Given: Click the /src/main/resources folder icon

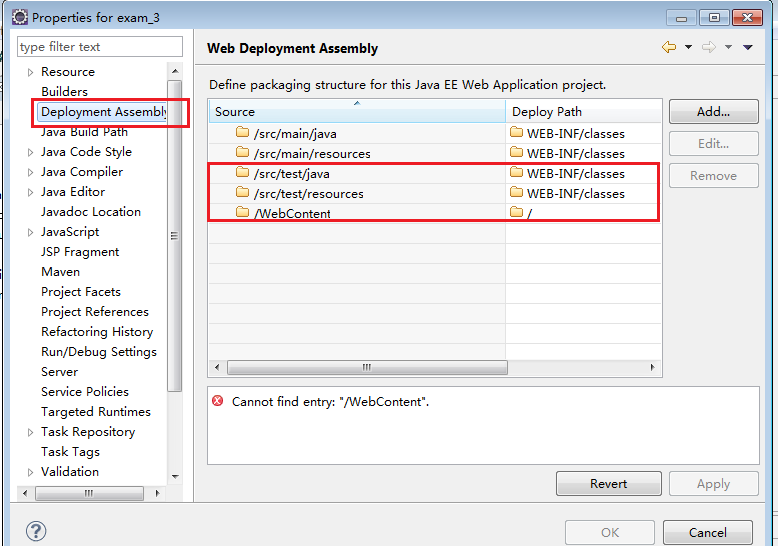Looking at the screenshot, I should point(242,153).
